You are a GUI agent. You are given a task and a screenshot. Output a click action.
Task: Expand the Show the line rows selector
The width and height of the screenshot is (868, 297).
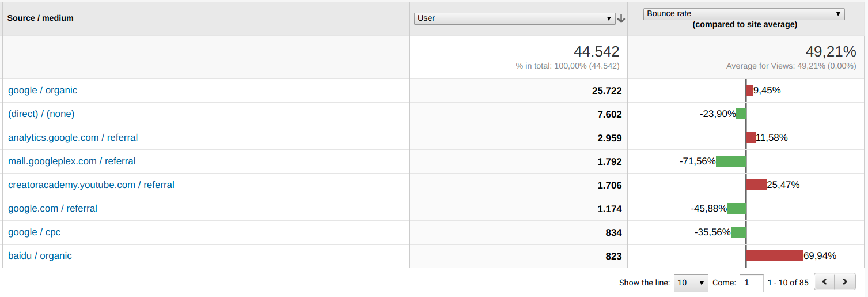point(691,283)
